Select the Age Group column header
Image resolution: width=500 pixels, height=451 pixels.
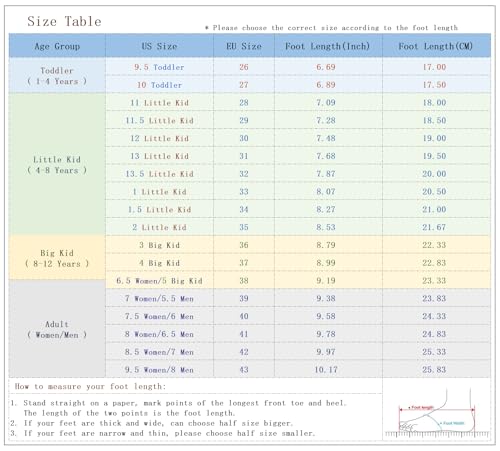[57, 46]
